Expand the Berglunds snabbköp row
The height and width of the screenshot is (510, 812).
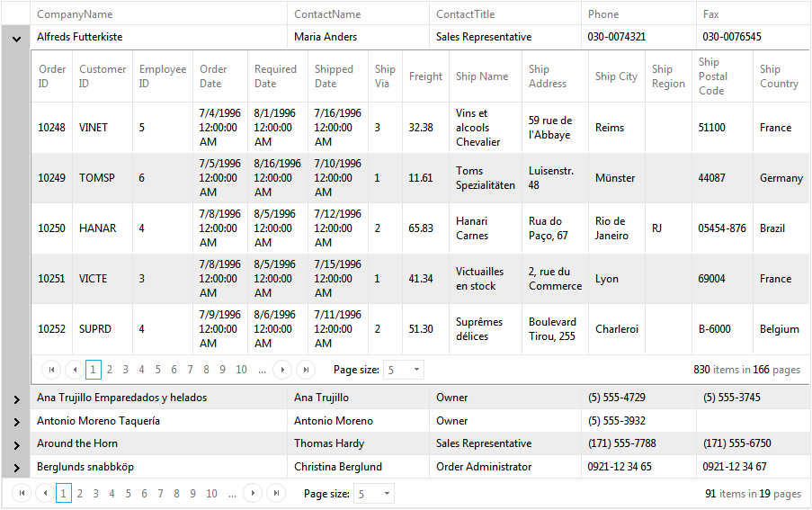tap(16, 468)
